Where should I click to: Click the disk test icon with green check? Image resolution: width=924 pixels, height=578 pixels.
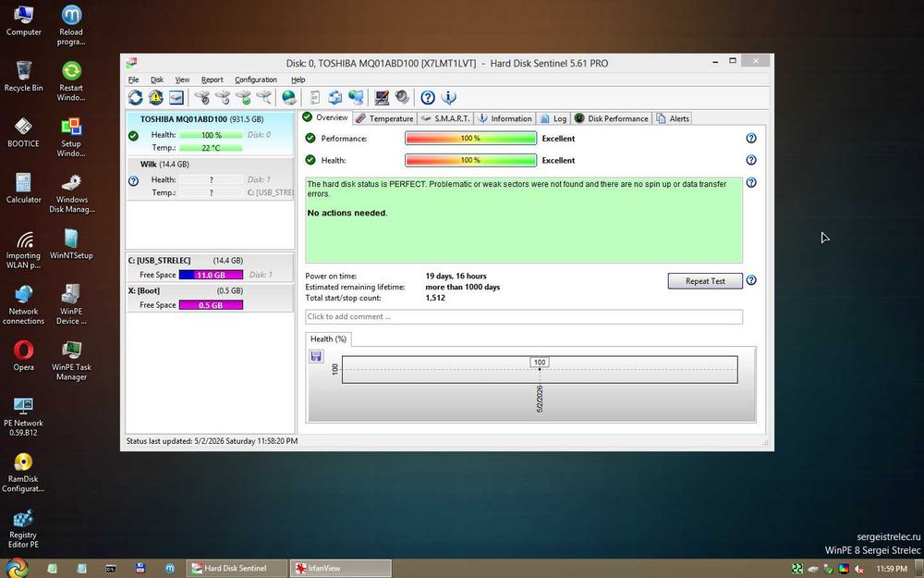pos(243,97)
